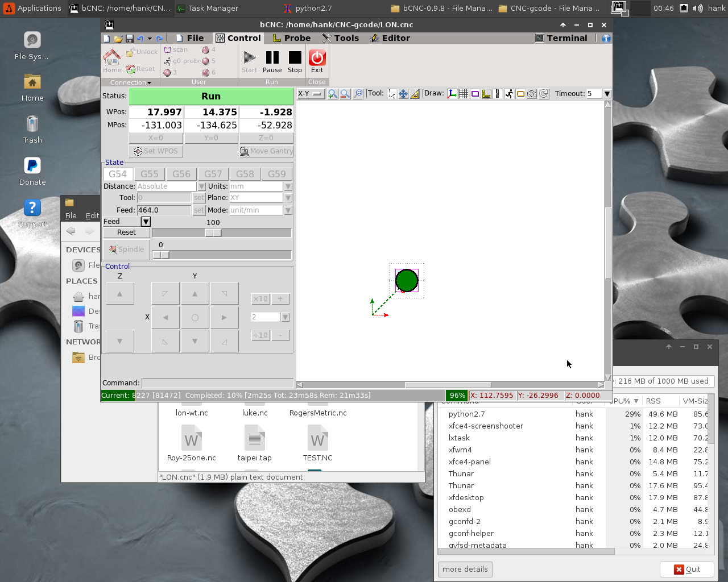Click the circular redraw icon next to Timeout
Viewport: 728px width, 582px height.
[544, 94]
